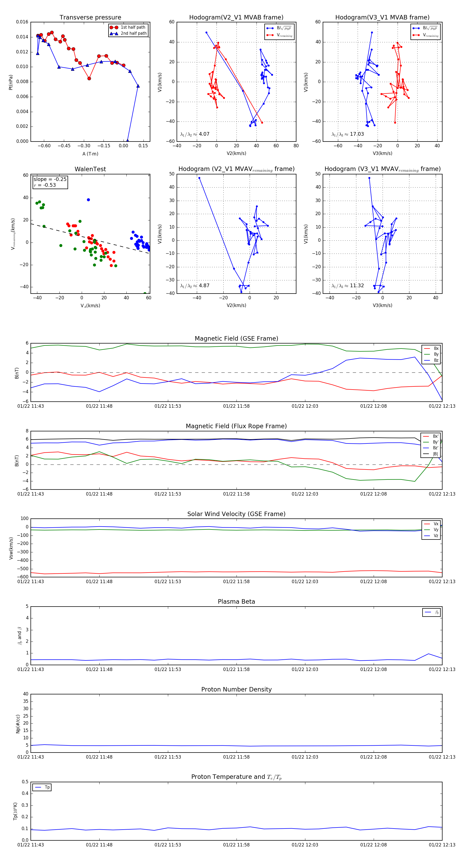This screenshot has height=868, width=473.
Task: Click the "Proton Number Density" title
Action: [236, 689]
